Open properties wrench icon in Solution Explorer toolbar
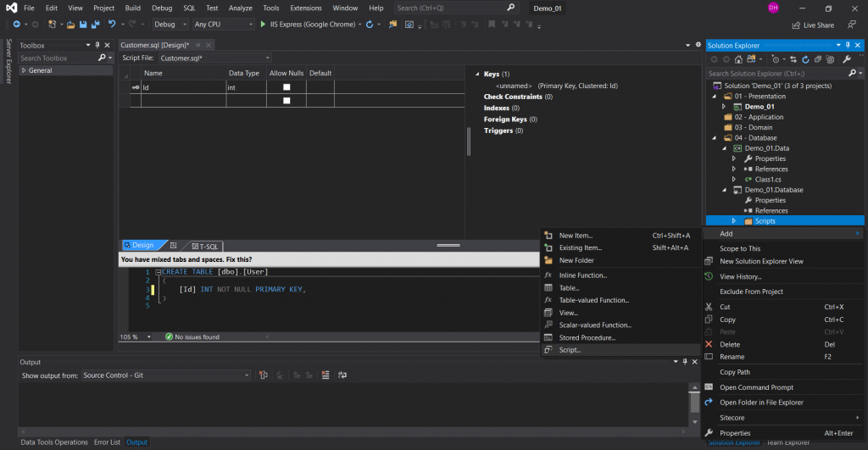The height and width of the screenshot is (450, 868). click(x=846, y=59)
